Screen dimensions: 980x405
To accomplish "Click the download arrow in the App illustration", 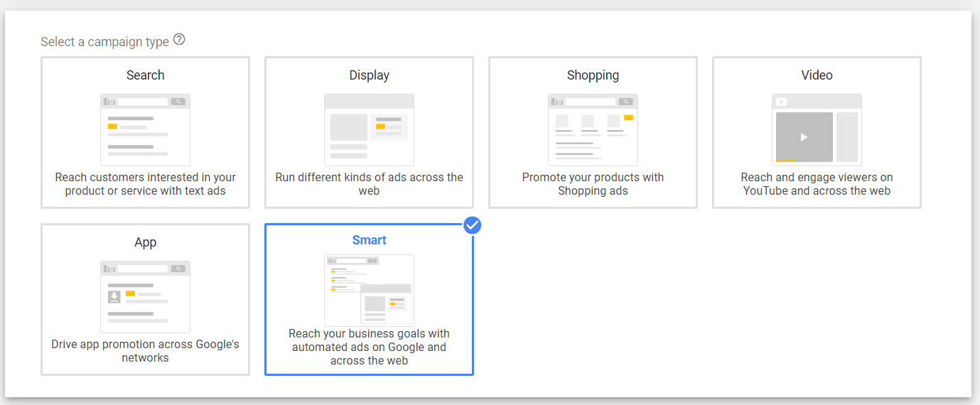I will coord(114,296).
